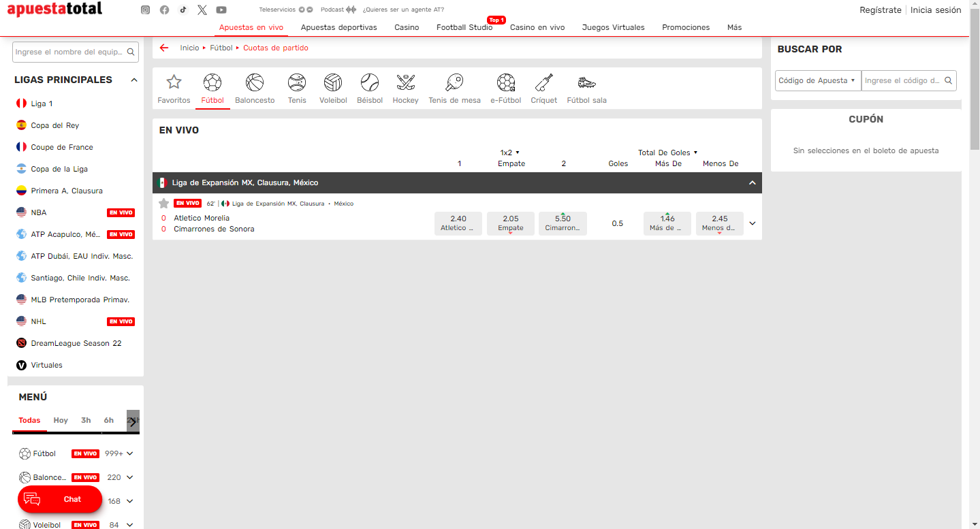Bet 2.40 on Atletico Morelia win
The image size is (980, 529).
(458, 223)
